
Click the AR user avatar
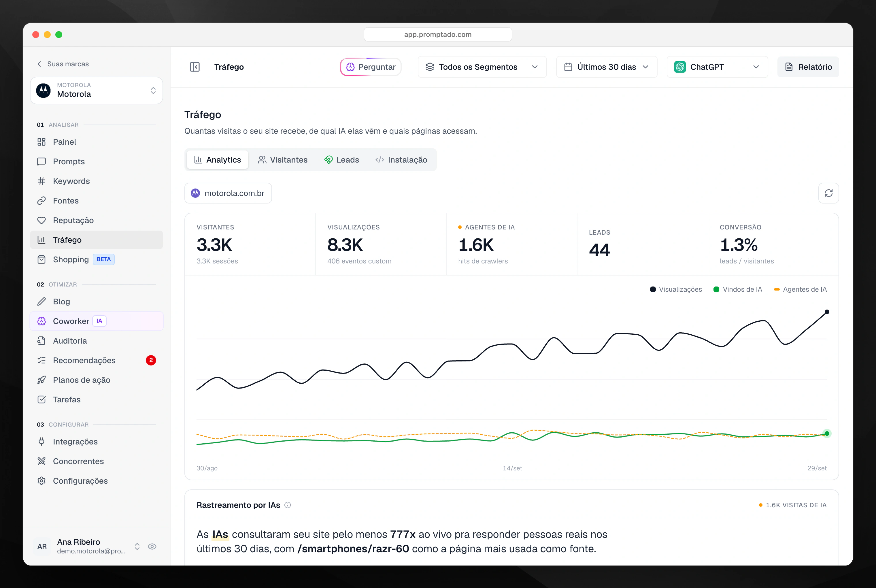(42, 546)
